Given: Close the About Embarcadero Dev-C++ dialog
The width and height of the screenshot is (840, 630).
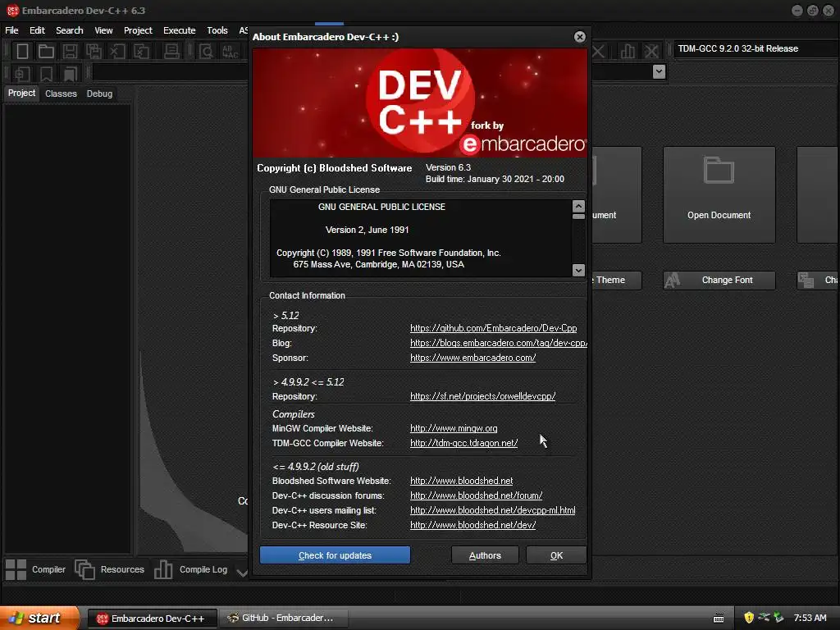Looking at the screenshot, I should [580, 36].
